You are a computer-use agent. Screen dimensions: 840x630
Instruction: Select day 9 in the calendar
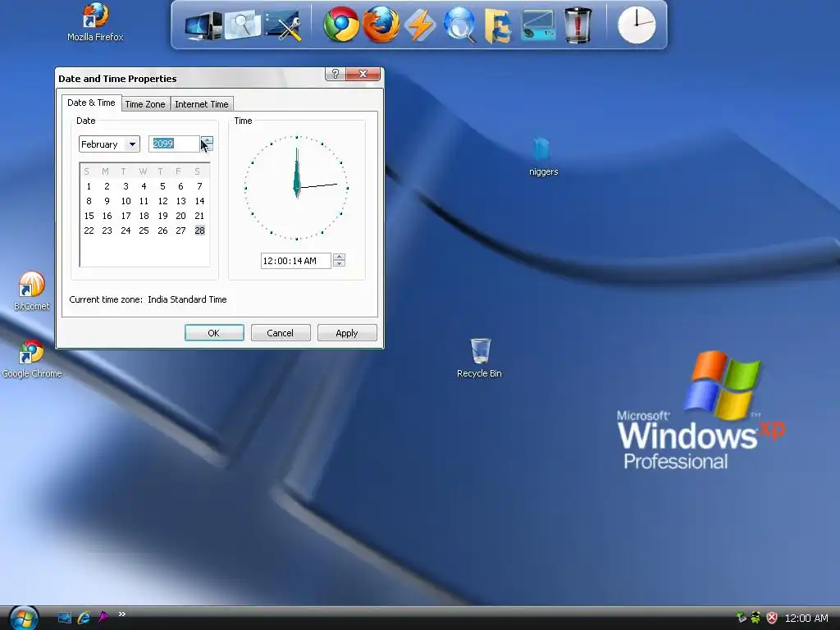(x=107, y=201)
